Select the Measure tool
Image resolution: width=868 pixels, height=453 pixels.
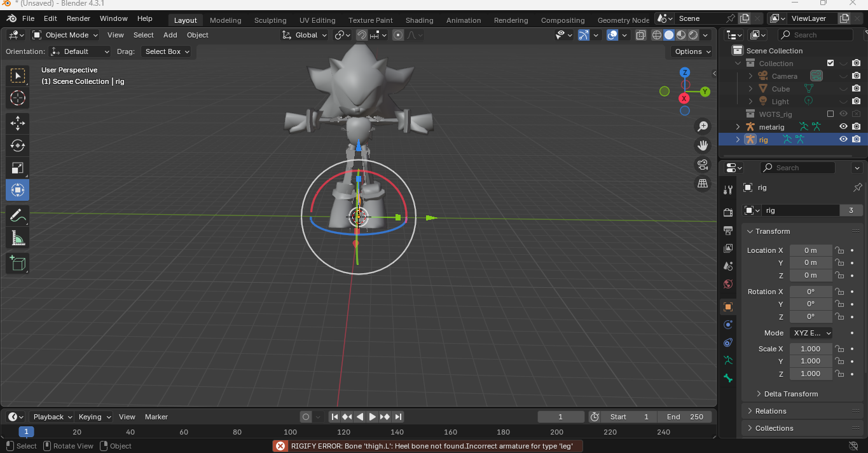click(x=18, y=238)
